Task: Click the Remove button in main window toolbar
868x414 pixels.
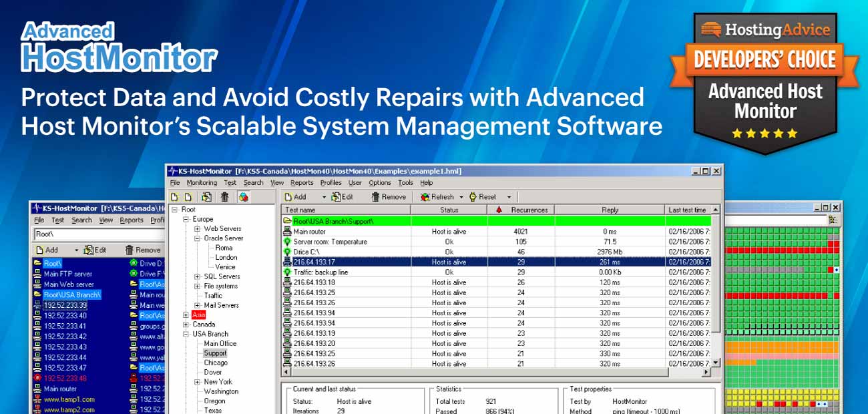Action: 389,197
